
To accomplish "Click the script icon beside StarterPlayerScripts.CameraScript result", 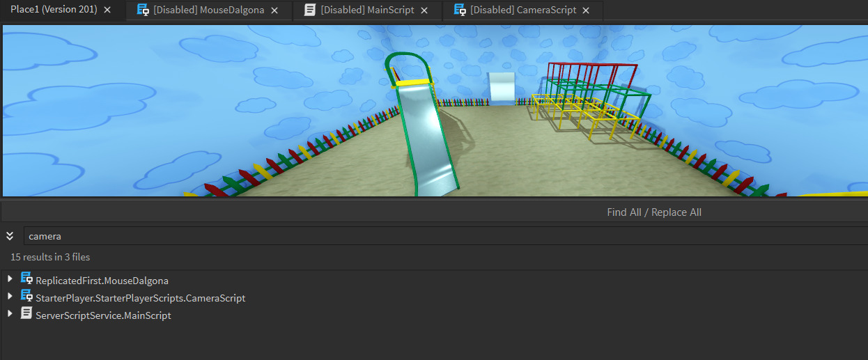I will (x=26, y=297).
